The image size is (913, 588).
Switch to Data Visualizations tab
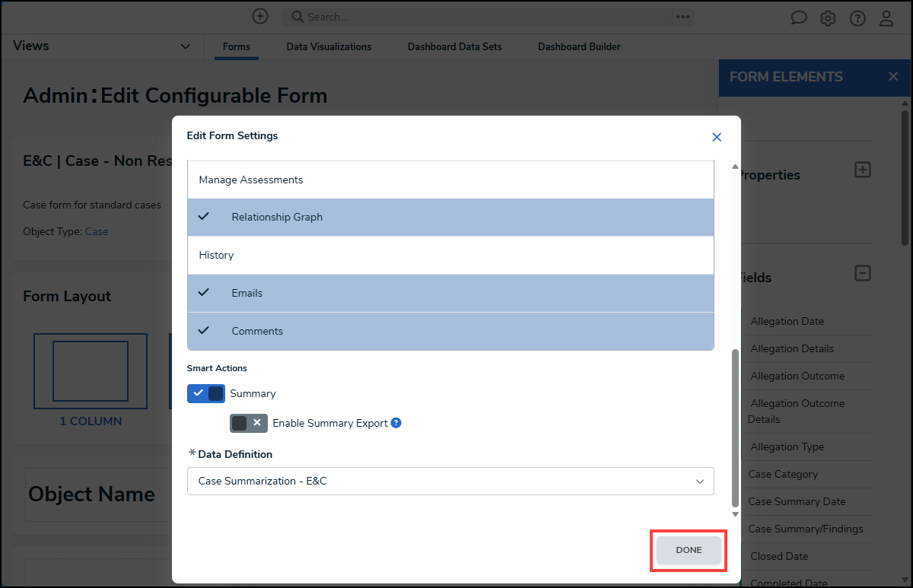click(329, 46)
